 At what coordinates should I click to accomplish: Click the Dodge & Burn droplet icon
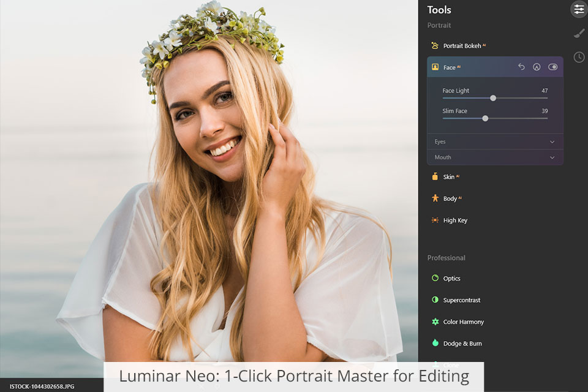point(435,343)
